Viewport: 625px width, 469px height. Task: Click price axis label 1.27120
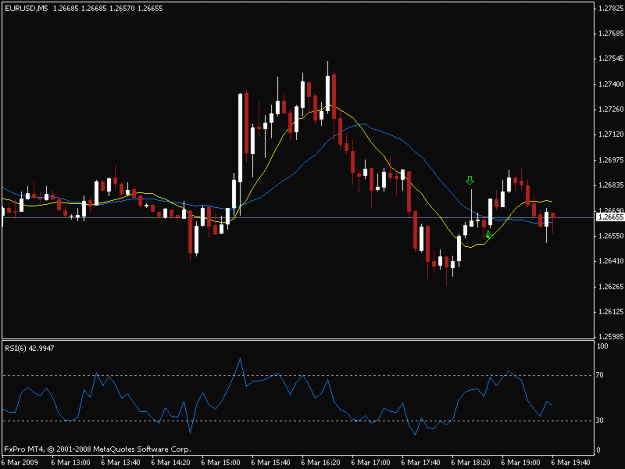click(x=611, y=135)
